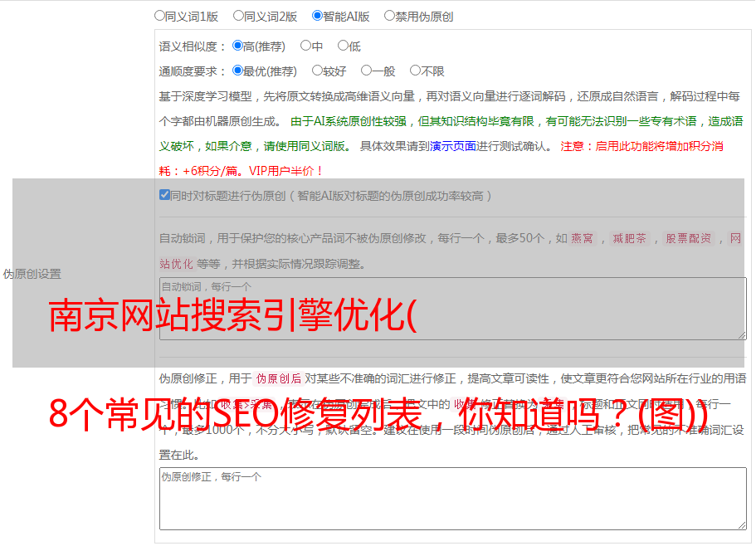Click the 燕窝 example tag

click(x=582, y=238)
